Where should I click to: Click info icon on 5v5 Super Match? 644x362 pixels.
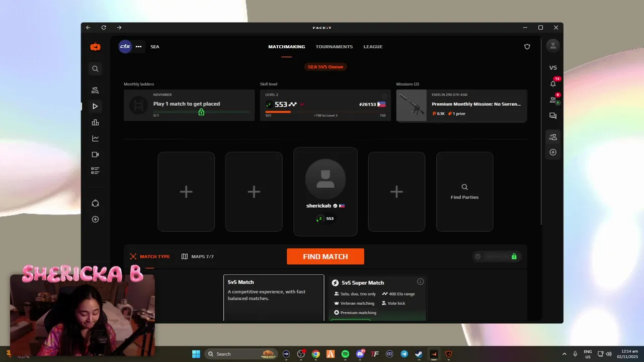pyautogui.click(x=421, y=282)
